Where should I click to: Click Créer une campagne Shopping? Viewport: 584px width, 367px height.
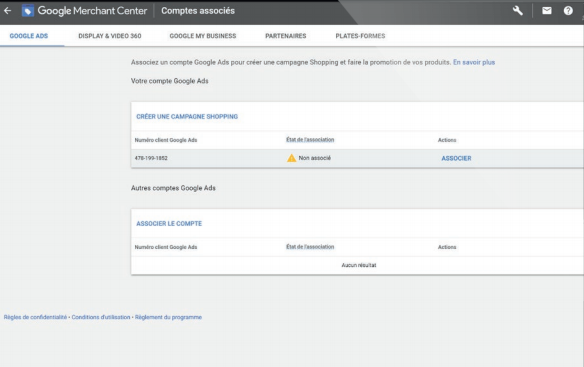click(187, 117)
